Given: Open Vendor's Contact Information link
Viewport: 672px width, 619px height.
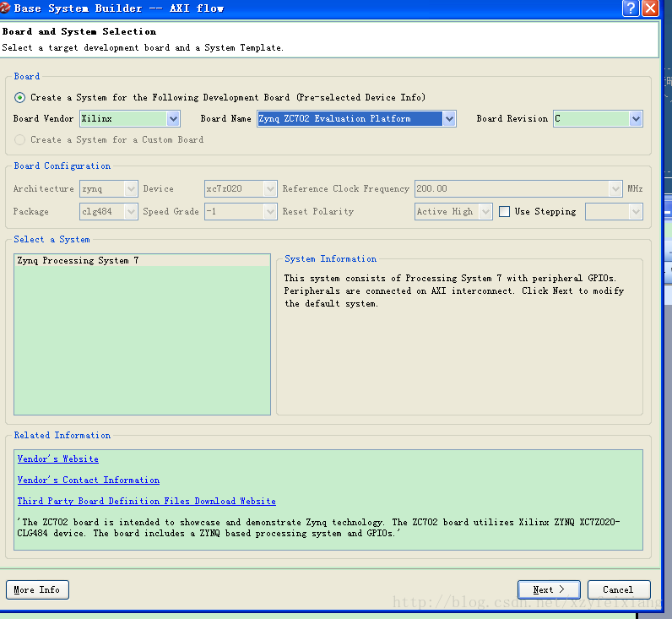Looking at the screenshot, I should pyautogui.click(x=89, y=481).
